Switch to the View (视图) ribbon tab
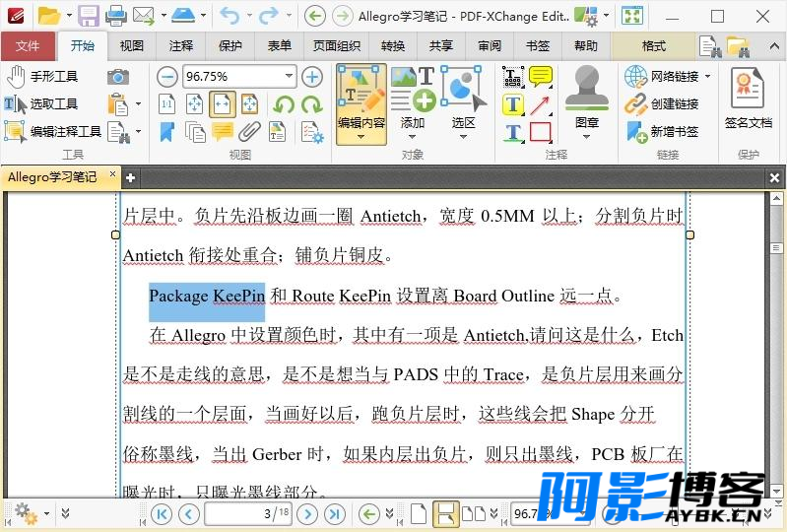Screen dimensions: 787x532 pyautogui.click(x=132, y=46)
